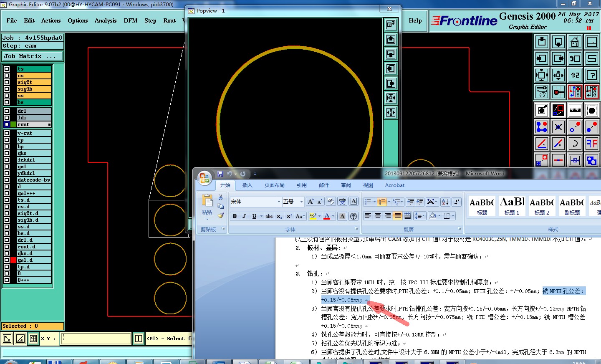Viewport: 601px width, 364px height.
Task: Click the Popview pan down icon
Action: pyautogui.click(x=391, y=54)
